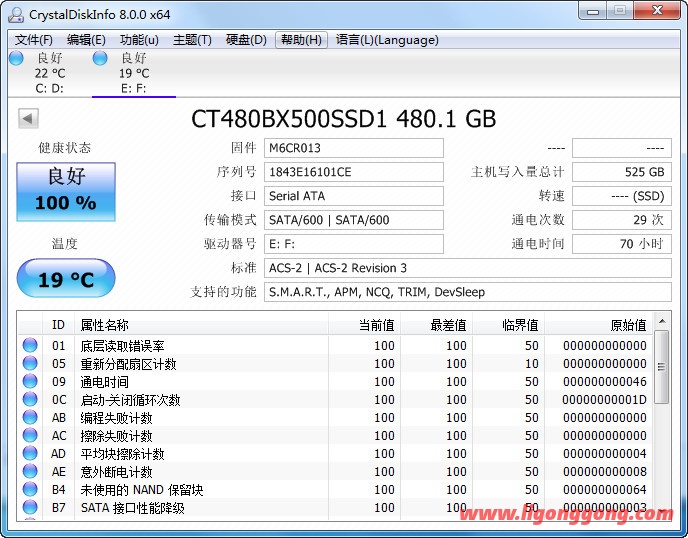Click the status orb for disk C: D:
Screen dimensions: 688x538
click(x=16, y=58)
